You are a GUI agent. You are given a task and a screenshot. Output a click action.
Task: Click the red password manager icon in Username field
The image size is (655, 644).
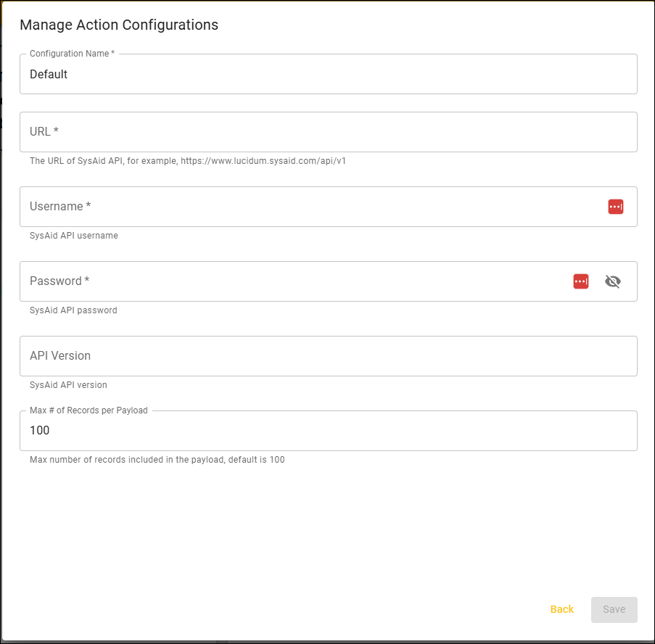coord(615,207)
